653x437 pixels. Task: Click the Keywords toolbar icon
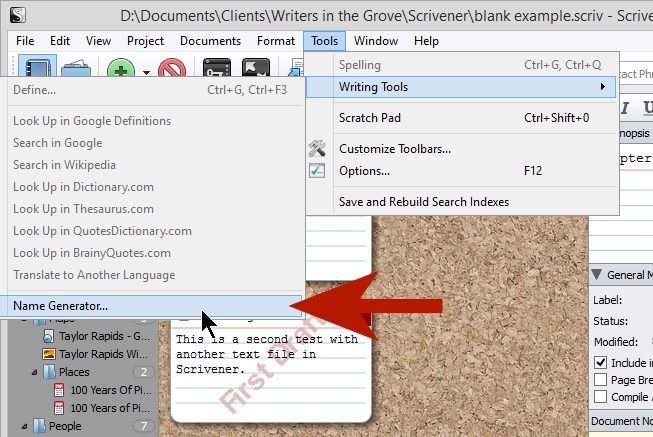(x=218, y=68)
